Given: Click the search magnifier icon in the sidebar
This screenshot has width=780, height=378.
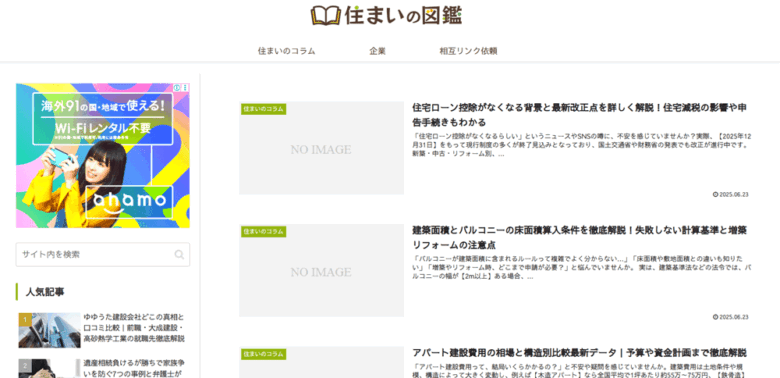Looking at the screenshot, I should [x=179, y=255].
